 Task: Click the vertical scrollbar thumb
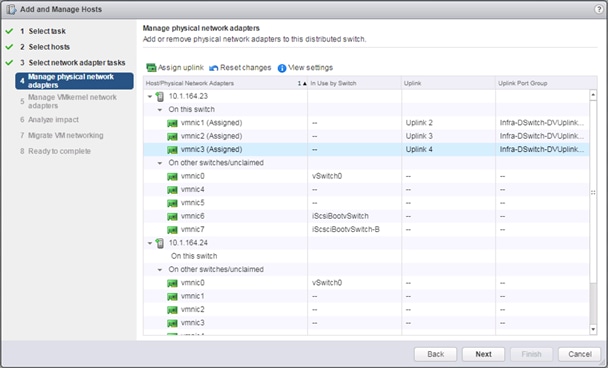(x=593, y=192)
